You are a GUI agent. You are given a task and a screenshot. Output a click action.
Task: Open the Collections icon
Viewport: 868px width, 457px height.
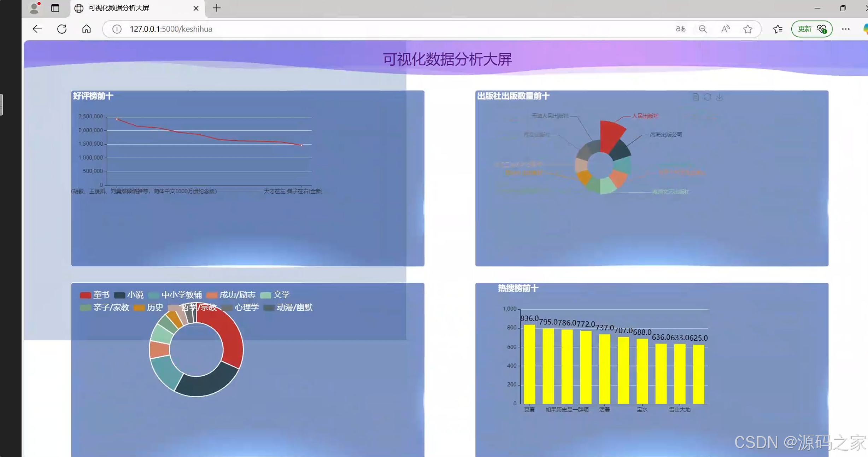(x=777, y=29)
